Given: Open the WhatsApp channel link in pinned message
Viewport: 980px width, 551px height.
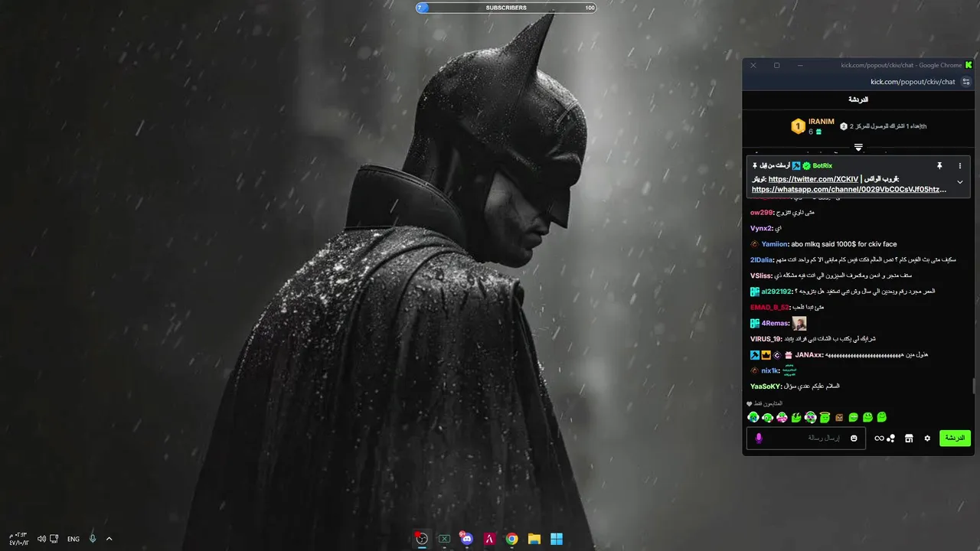Looking at the screenshot, I should [x=849, y=189].
